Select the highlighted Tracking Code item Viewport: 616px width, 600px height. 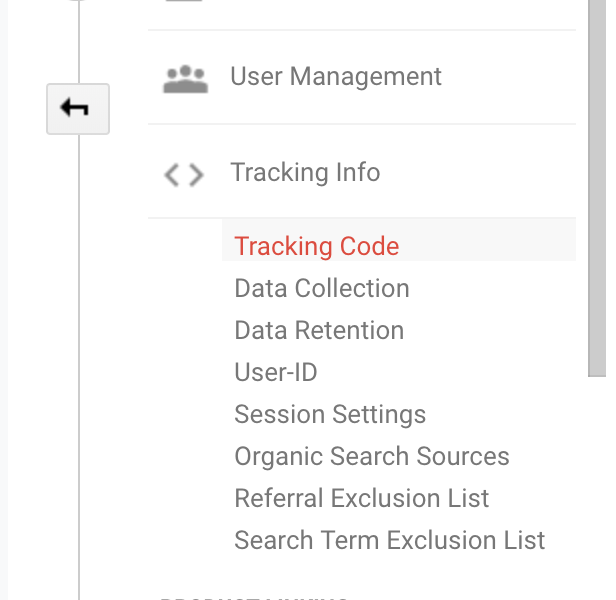316,246
